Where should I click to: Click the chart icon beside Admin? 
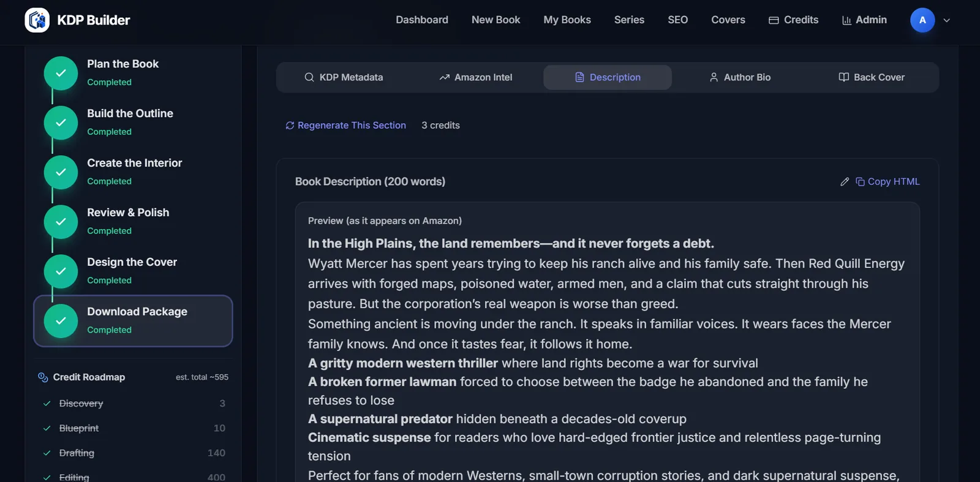coord(846,20)
